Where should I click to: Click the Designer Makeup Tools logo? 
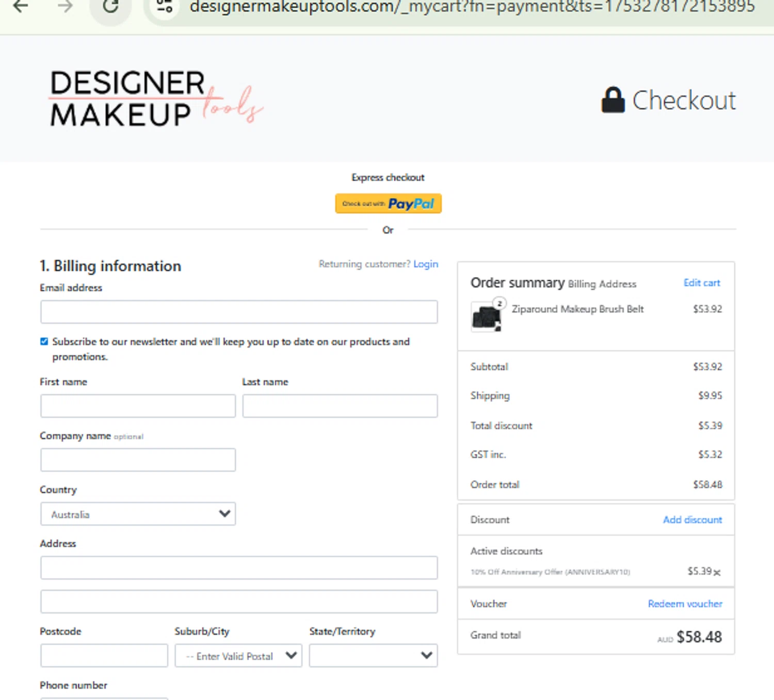coord(156,98)
